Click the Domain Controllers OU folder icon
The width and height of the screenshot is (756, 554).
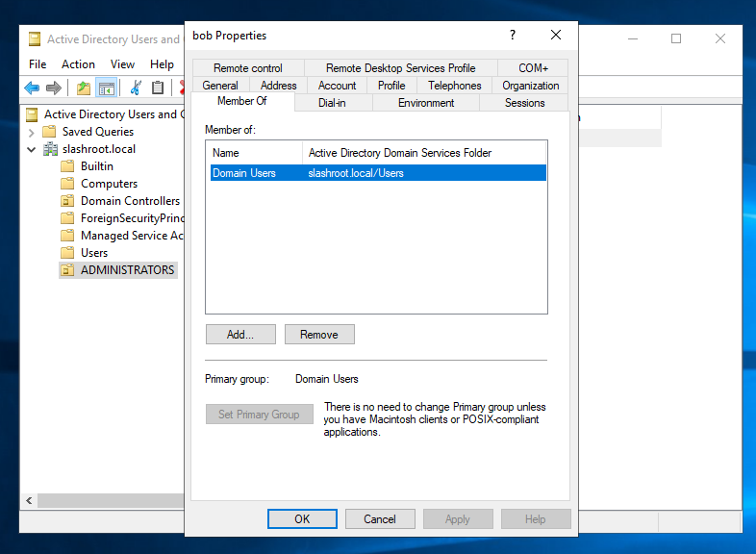[67, 201]
